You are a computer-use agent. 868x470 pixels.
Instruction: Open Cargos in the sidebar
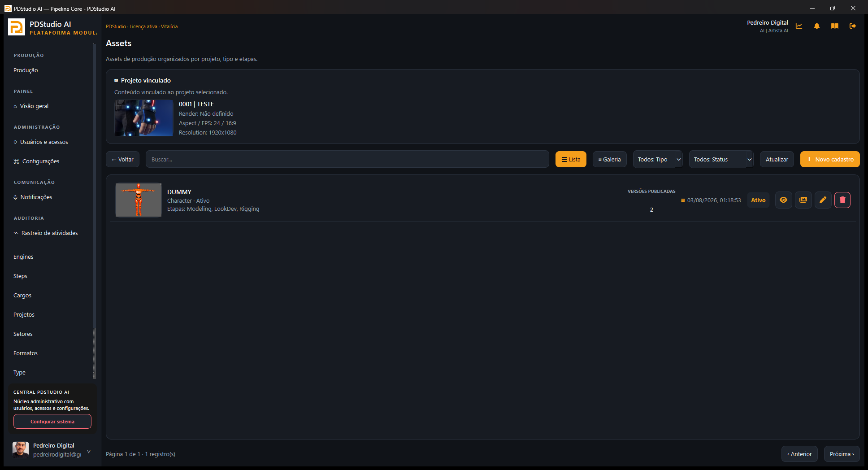click(x=22, y=295)
